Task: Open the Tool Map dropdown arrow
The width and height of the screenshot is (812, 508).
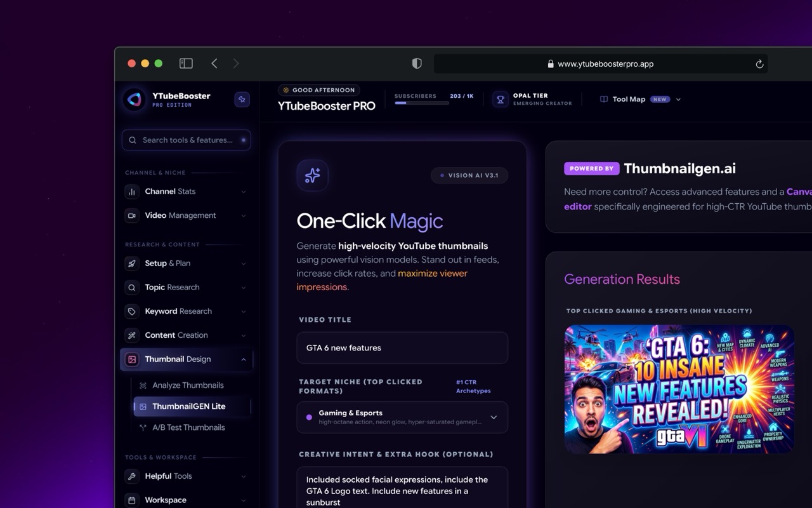Action: [678, 100]
